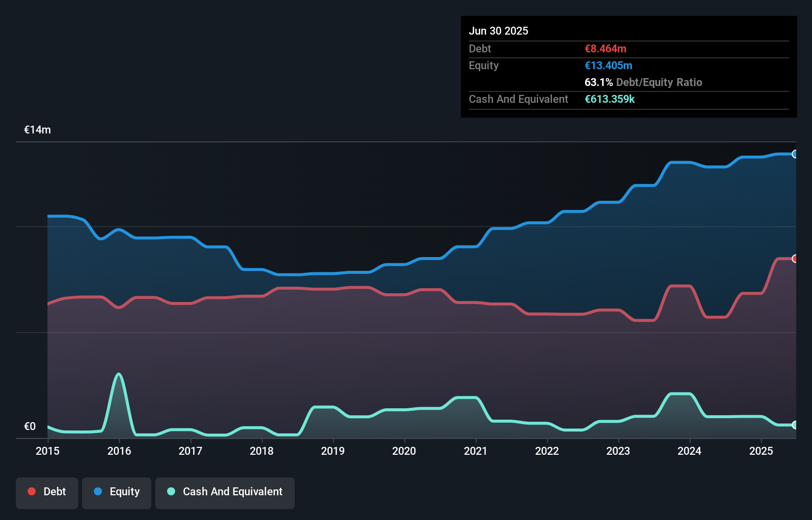Open details for the Debt/Equity Ratio row
Image resolution: width=812 pixels, height=520 pixels.
pyautogui.click(x=644, y=83)
